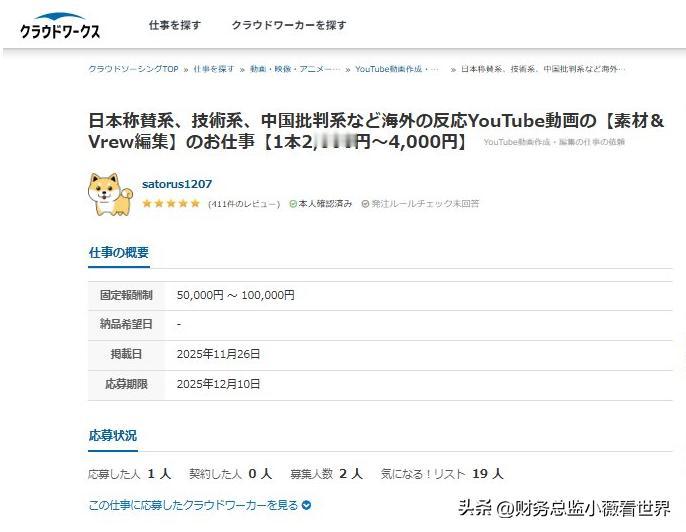Select the 仕事の概要 tab
This screenshot has width=686, height=532.
119,253
